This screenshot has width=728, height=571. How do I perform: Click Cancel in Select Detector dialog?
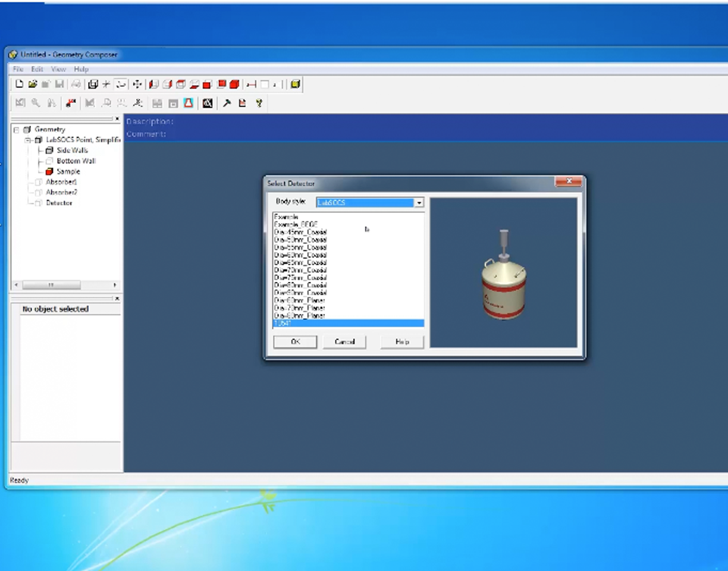click(x=344, y=341)
